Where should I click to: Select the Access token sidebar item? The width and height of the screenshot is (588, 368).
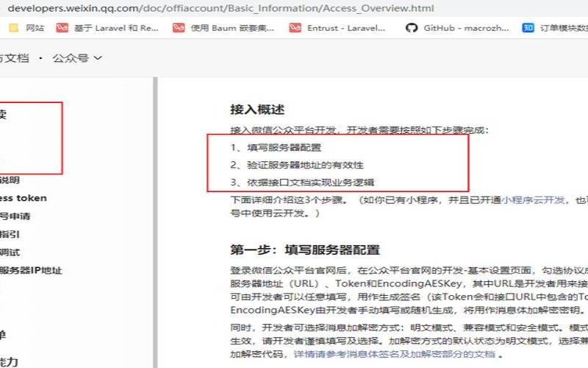[x=24, y=198]
